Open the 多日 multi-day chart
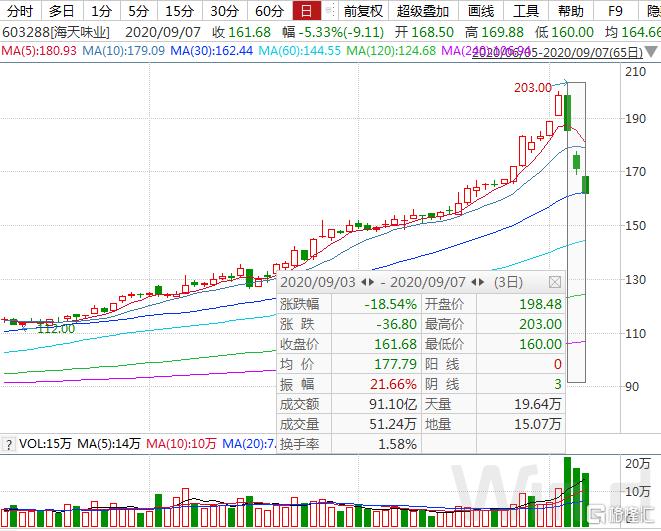This screenshot has height=531, width=661. [62, 11]
